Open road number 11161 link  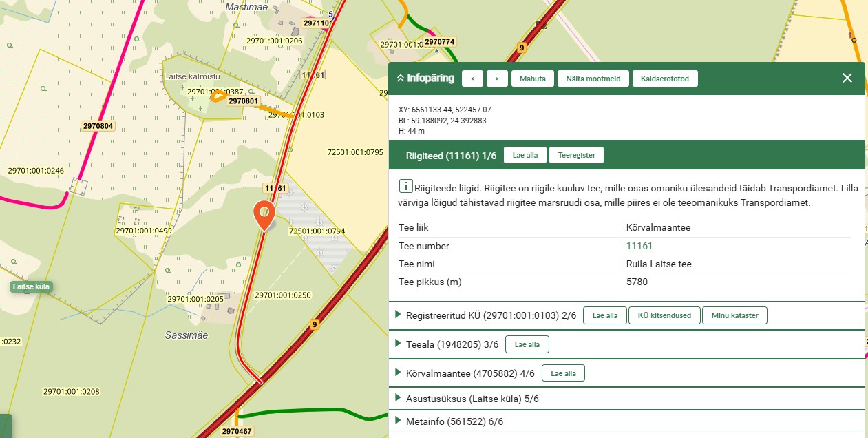tap(639, 246)
